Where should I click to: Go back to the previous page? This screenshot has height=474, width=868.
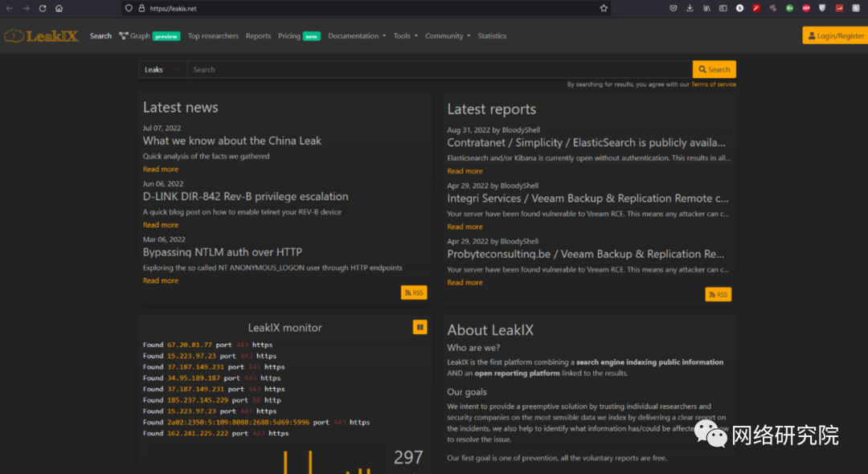(x=10, y=8)
